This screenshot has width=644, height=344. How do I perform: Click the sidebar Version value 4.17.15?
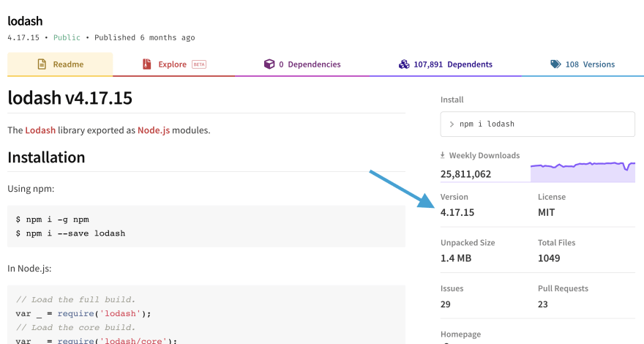pos(457,212)
